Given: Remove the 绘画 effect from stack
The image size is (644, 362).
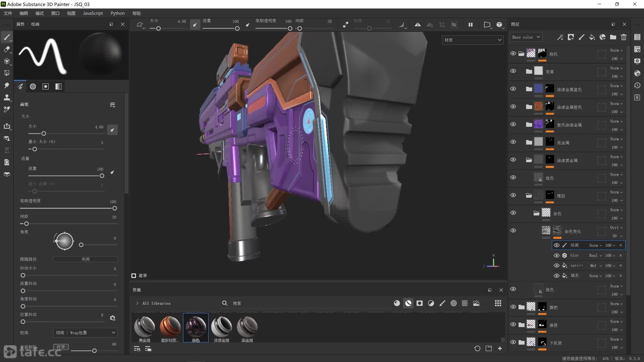Looking at the screenshot, I should pyautogui.click(x=621, y=245).
